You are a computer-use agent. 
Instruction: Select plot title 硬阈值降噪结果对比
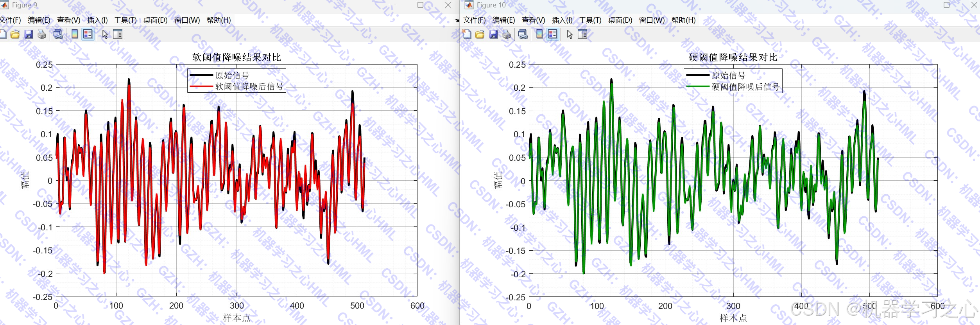pyautogui.click(x=733, y=57)
